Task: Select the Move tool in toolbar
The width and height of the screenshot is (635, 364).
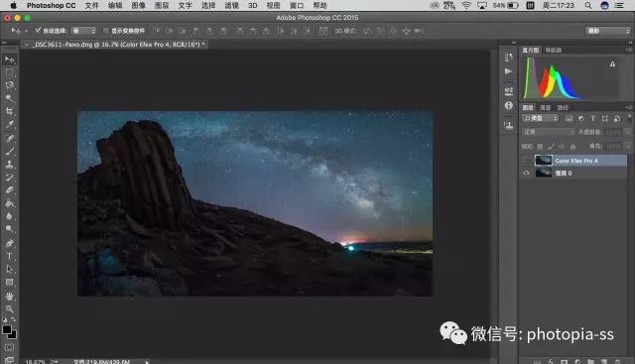Action: (x=9, y=60)
